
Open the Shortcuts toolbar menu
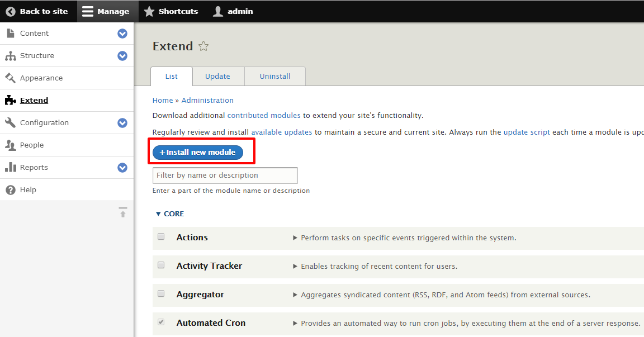click(x=171, y=12)
